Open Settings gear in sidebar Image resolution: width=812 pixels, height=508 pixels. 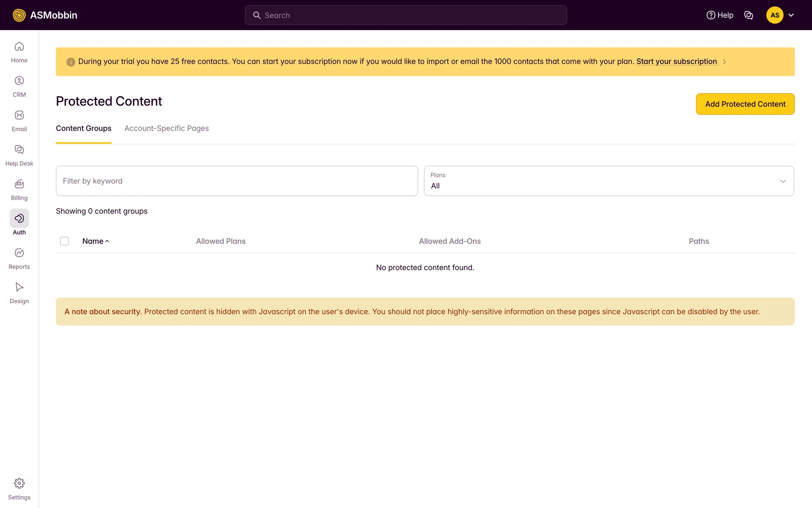(x=19, y=489)
